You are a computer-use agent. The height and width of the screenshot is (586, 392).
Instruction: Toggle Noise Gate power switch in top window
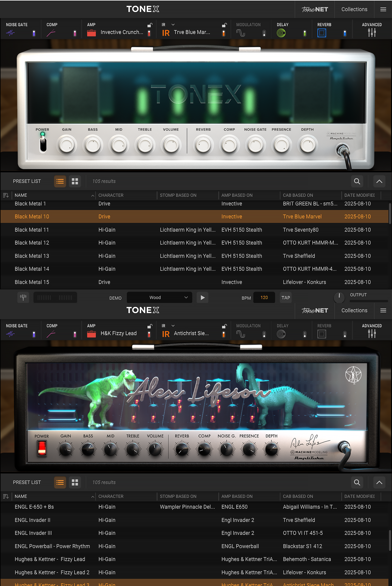point(34,33)
